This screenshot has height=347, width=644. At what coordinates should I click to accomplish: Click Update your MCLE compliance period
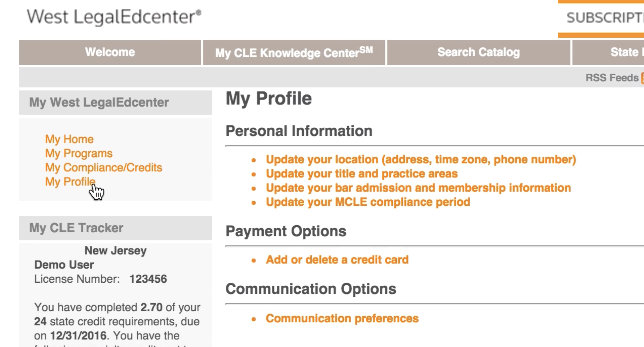(368, 202)
